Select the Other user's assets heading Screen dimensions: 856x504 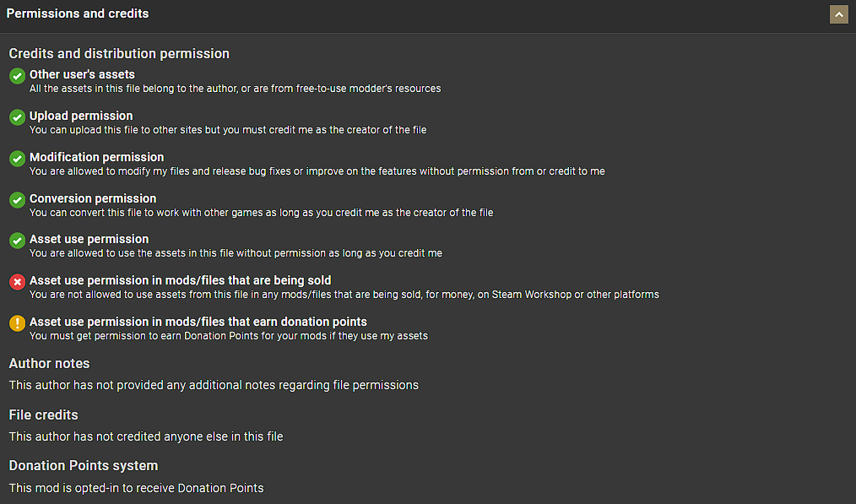click(82, 74)
